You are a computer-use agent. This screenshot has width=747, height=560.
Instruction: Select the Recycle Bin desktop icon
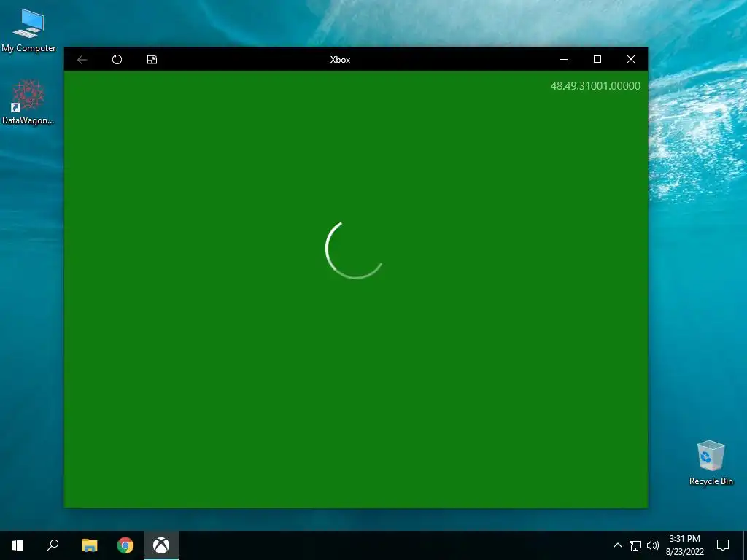tap(711, 463)
